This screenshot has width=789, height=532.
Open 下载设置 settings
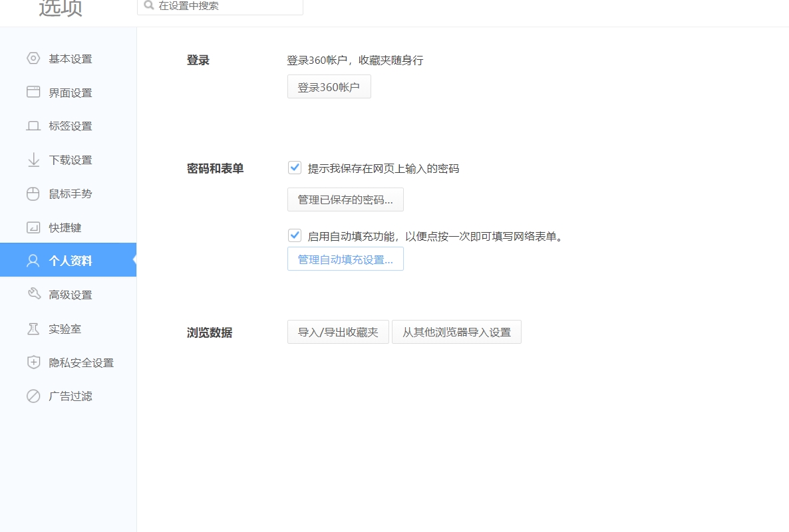(x=68, y=160)
